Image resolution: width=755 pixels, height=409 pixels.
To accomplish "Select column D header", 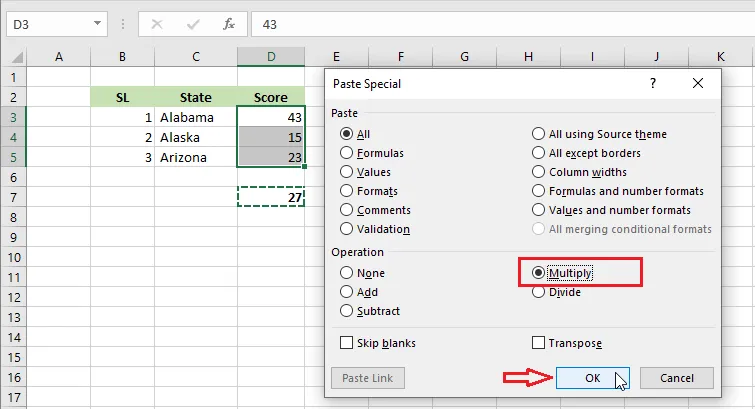I will pyautogui.click(x=271, y=57).
